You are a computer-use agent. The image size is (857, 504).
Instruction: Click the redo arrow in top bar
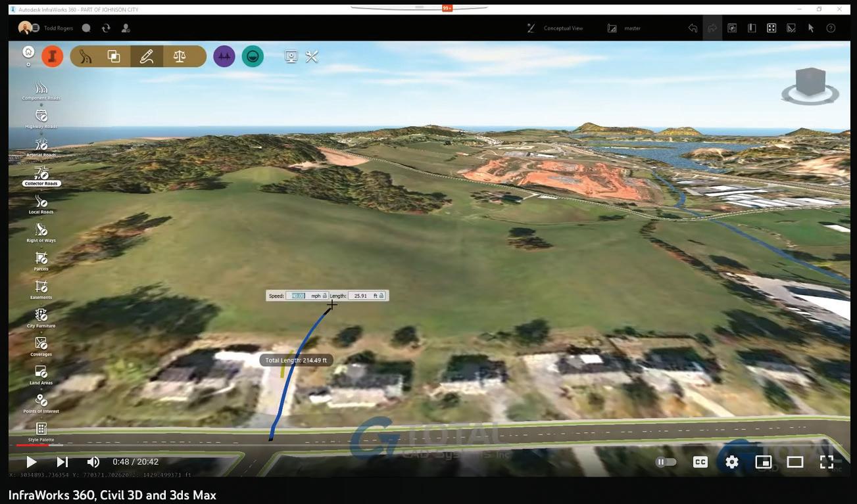[712, 28]
